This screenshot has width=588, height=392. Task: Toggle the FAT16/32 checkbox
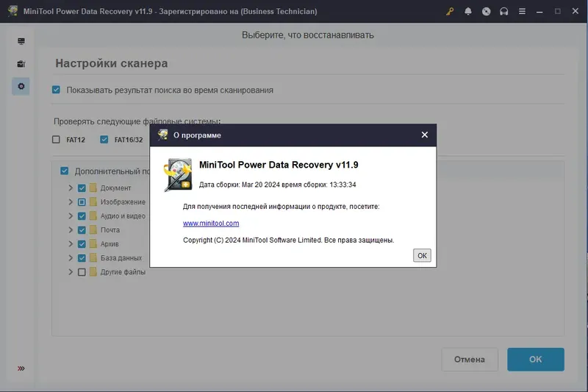[x=104, y=140]
